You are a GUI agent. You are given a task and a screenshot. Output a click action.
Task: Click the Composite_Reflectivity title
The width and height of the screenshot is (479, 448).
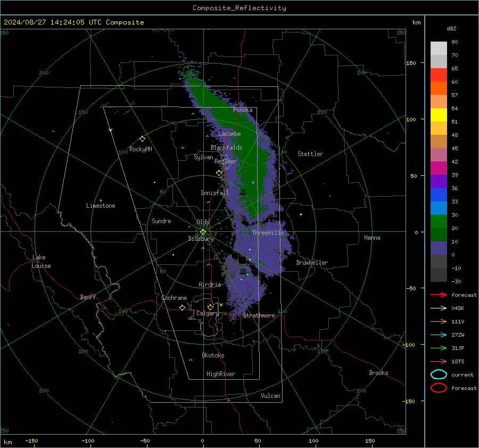pyautogui.click(x=239, y=8)
